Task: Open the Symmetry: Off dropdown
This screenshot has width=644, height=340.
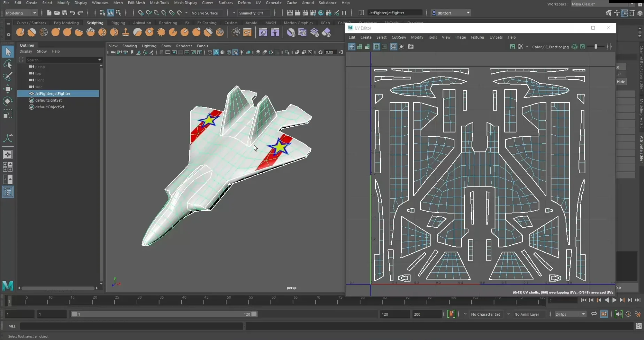Action: 254,13
